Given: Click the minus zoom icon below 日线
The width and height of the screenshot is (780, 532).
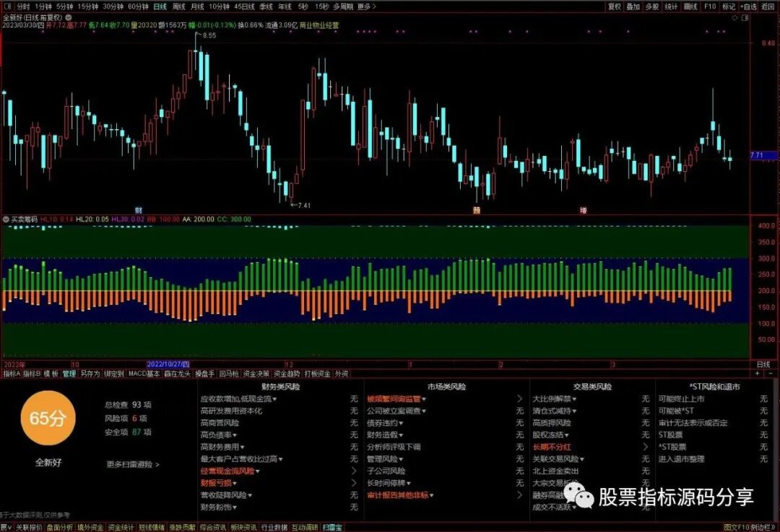Looking at the screenshot, I should click(x=771, y=373).
